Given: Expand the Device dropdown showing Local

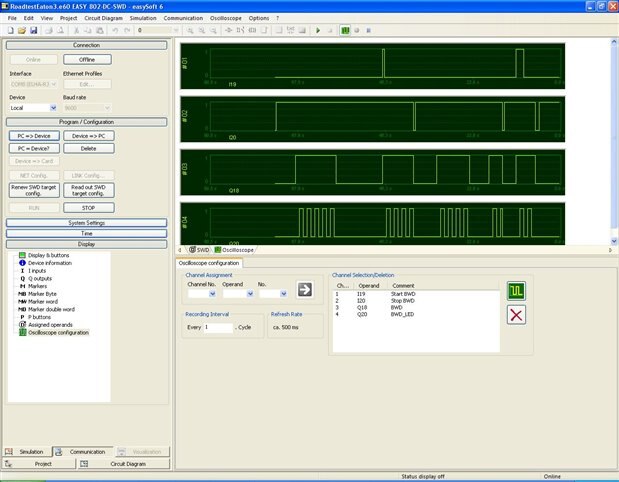Looking at the screenshot, I should [31, 107].
